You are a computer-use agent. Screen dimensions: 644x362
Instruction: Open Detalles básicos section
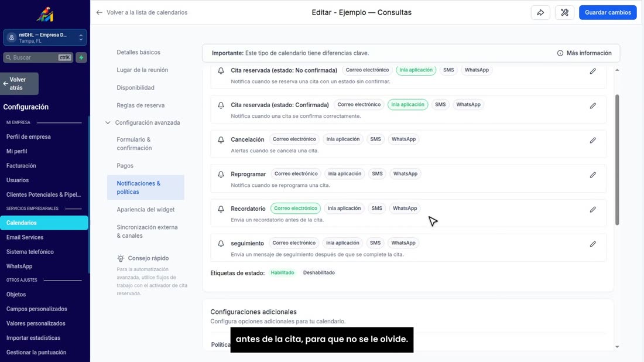pos(138,52)
